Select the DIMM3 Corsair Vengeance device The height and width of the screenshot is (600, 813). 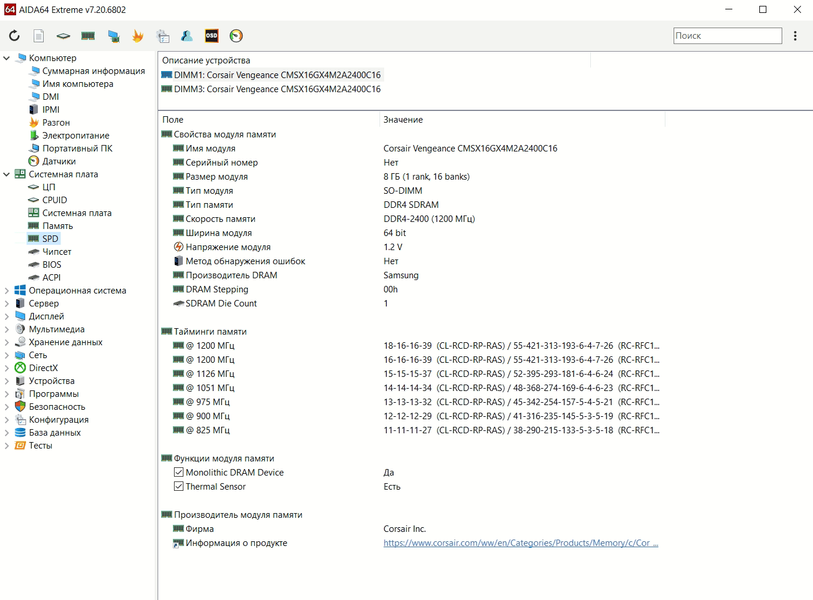click(271, 89)
